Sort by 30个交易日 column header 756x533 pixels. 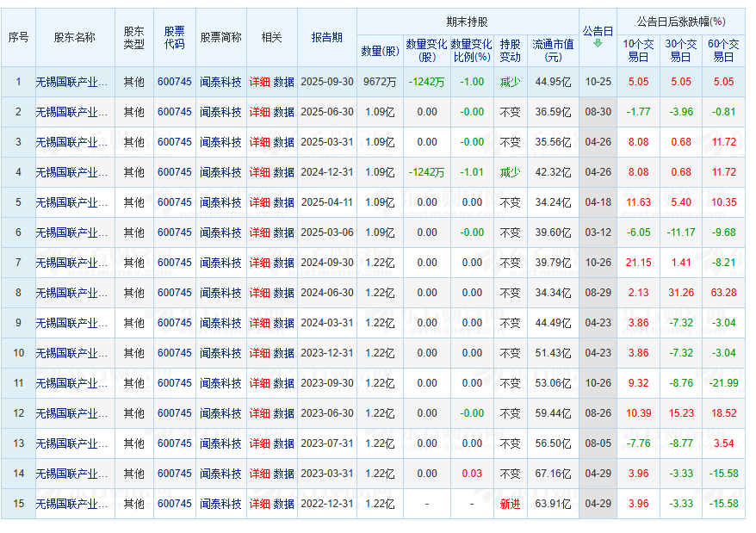681,51
